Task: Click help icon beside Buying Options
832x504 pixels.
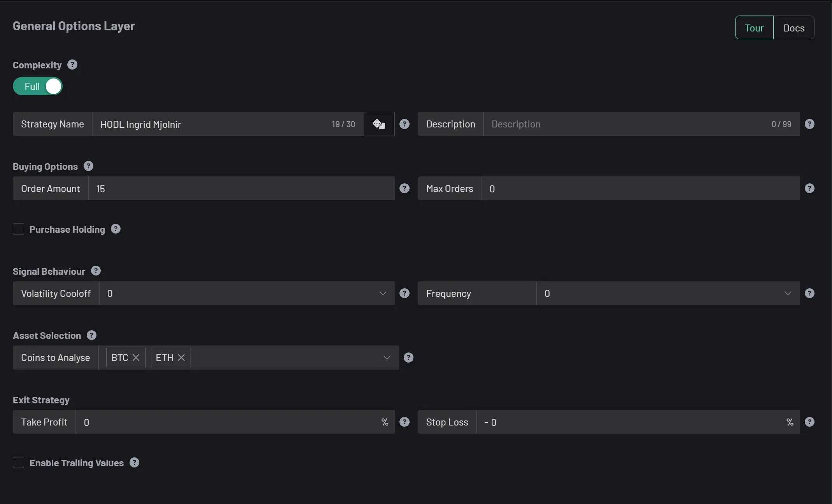Action: click(89, 166)
